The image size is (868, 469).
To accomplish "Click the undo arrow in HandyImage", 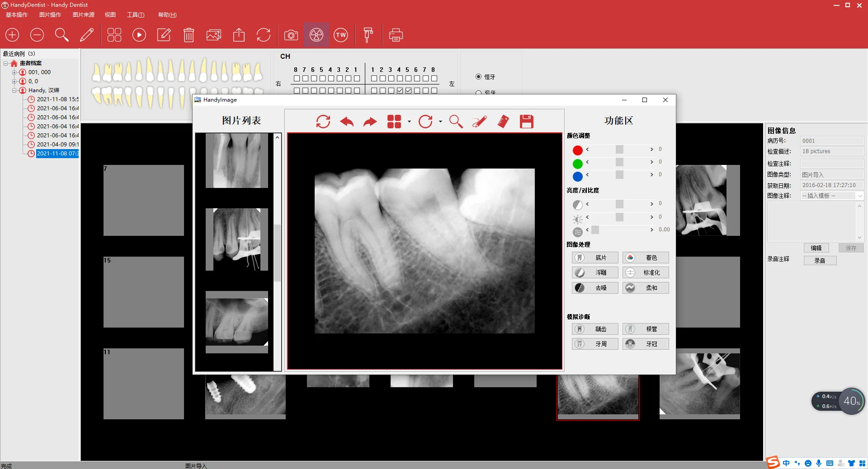I will [x=347, y=122].
